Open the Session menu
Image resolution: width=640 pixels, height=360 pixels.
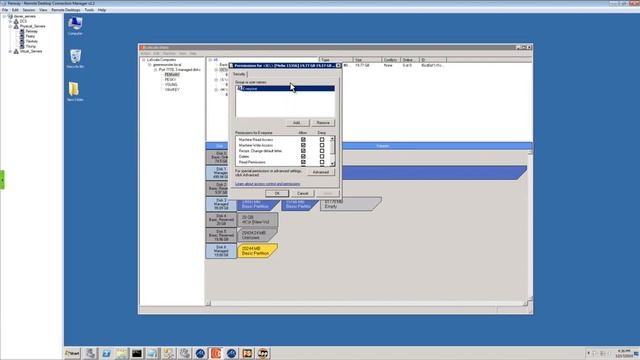29,10
